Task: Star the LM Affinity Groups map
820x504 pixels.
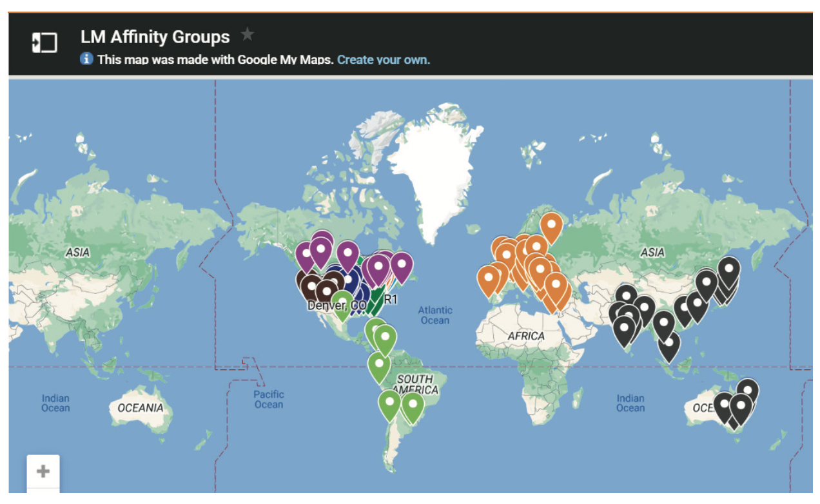Action: coord(247,35)
